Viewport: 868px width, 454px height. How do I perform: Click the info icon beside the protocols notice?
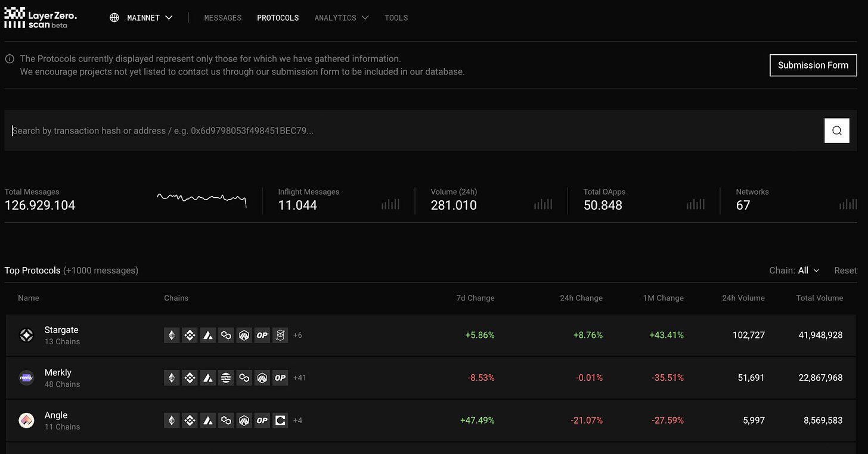10,59
